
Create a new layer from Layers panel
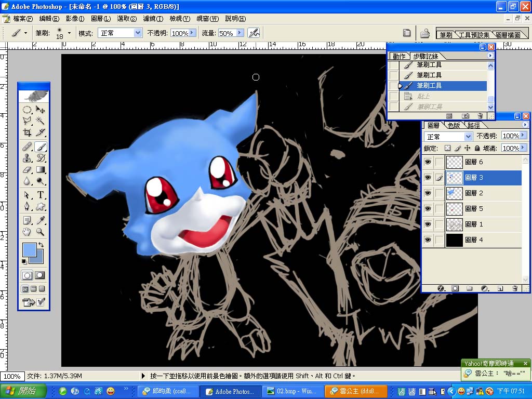tap(500, 288)
